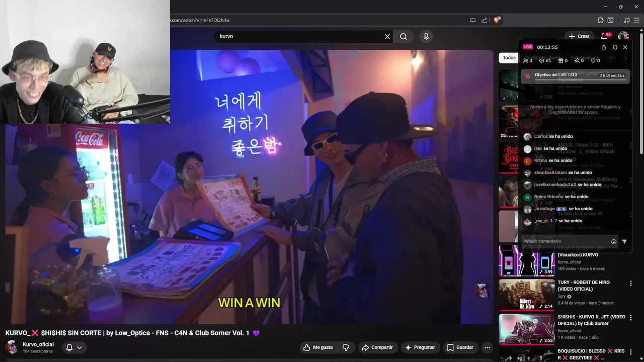This screenshot has height=362, width=644.
Task: Open the 3:59 Visualizer KURVO thumbnail
Action: pyautogui.click(x=527, y=261)
